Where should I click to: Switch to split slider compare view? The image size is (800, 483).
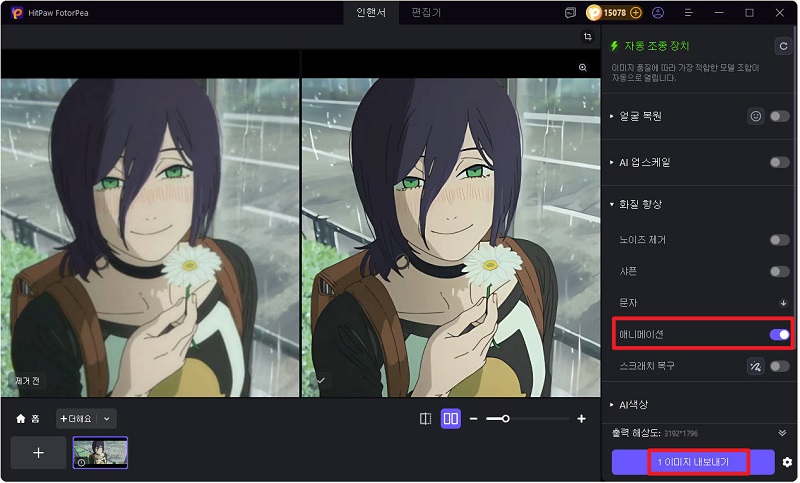coord(426,418)
